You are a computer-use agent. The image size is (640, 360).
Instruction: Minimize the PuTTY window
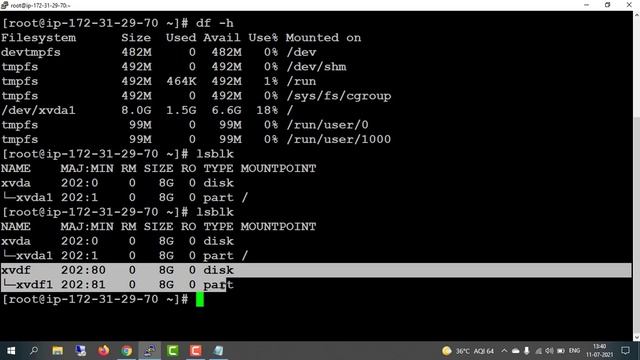[587, 5]
